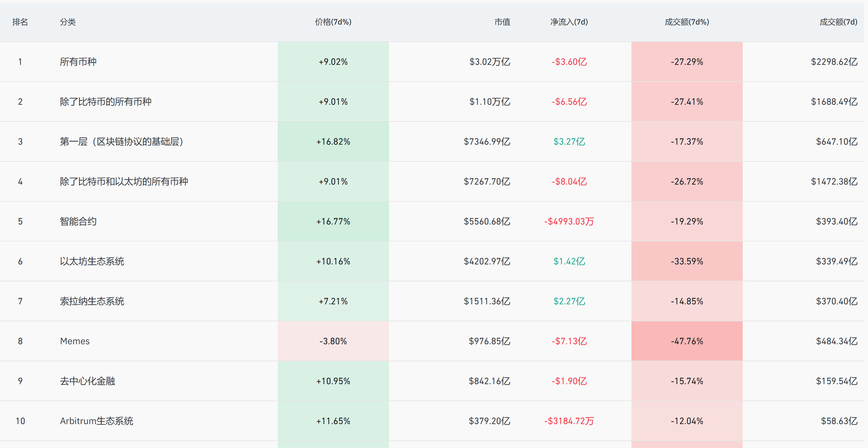This screenshot has height=448, width=868.
Task: Click net inflow -$3184.72万
Action: [x=569, y=421]
